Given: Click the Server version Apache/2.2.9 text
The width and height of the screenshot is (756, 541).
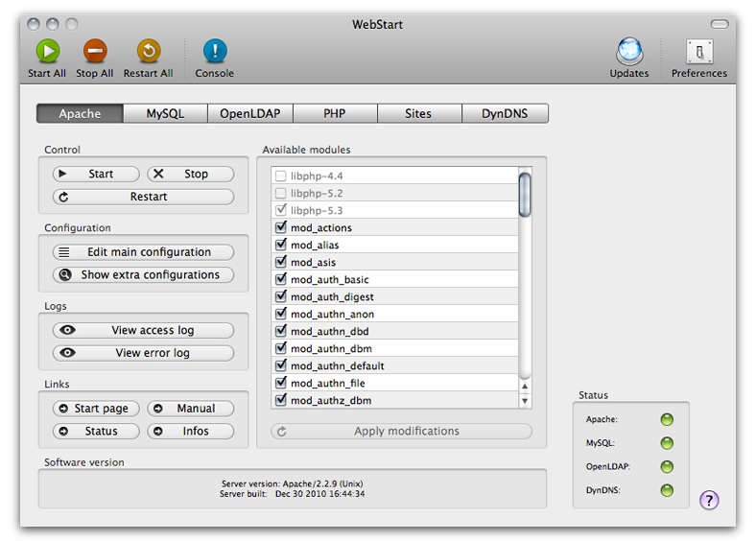Looking at the screenshot, I should pos(293,483).
